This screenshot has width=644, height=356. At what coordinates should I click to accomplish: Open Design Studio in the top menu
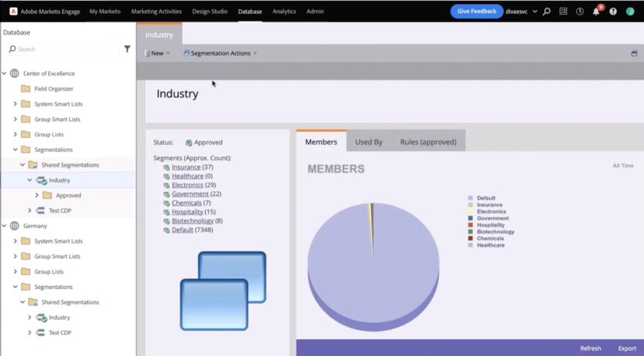click(210, 12)
